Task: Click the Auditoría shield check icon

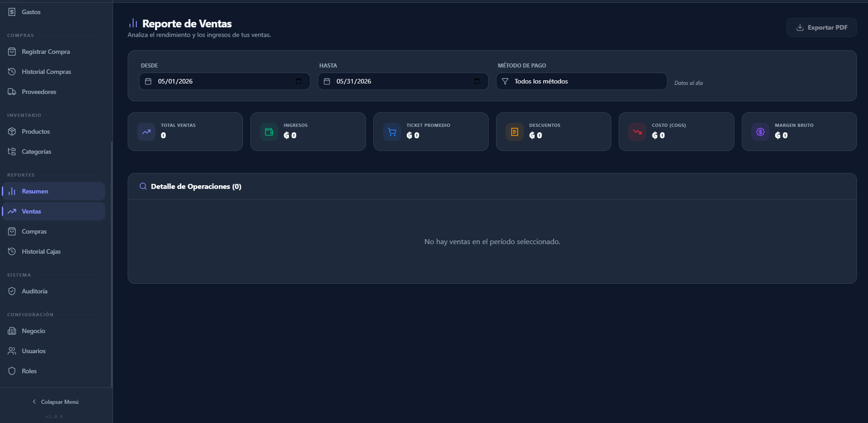Action: click(12, 291)
